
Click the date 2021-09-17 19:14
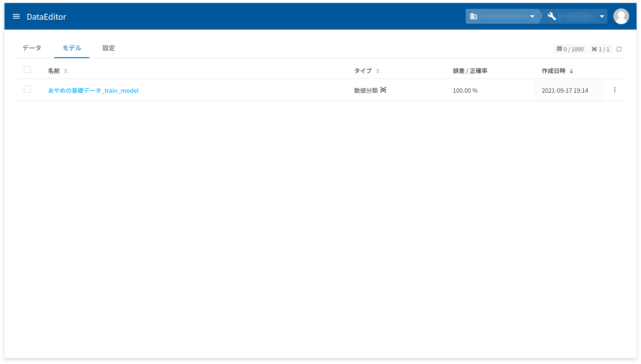[565, 91]
